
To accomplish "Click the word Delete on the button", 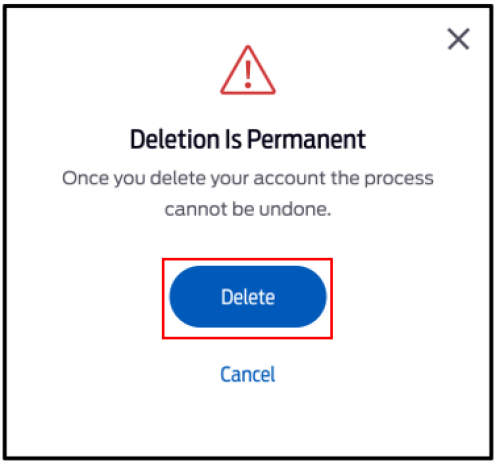I will [x=248, y=297].
